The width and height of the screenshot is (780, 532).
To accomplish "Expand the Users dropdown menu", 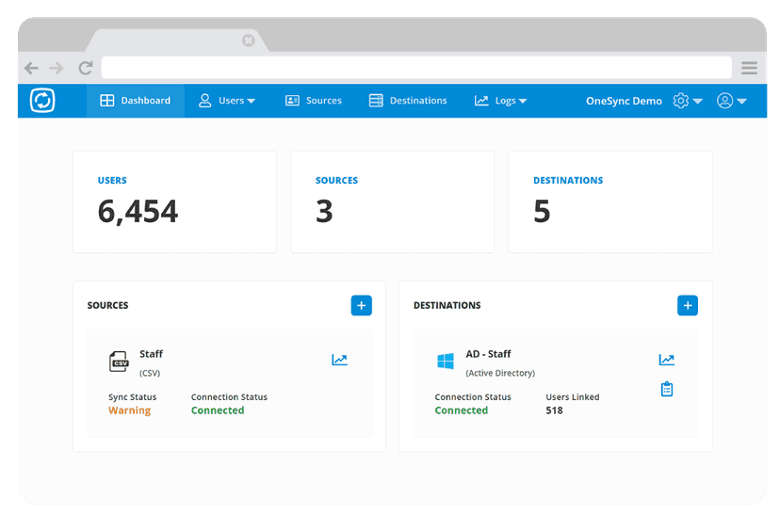I will click(x=226, y=101).
